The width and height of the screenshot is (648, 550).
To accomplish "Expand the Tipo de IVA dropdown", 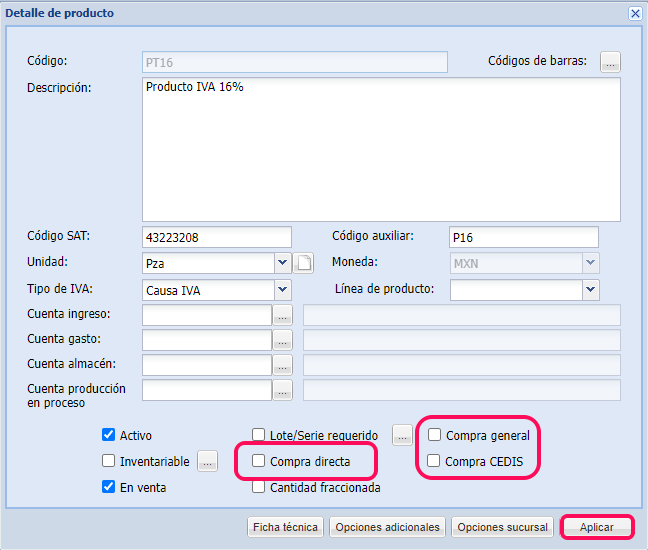I will [282, 290].
